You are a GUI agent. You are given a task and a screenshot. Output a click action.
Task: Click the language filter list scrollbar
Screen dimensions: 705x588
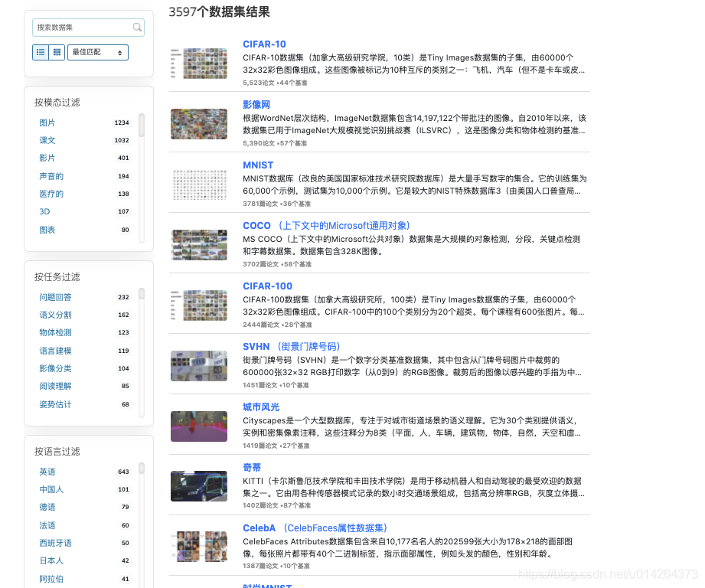pyautogui.click(x=142, y=468)
